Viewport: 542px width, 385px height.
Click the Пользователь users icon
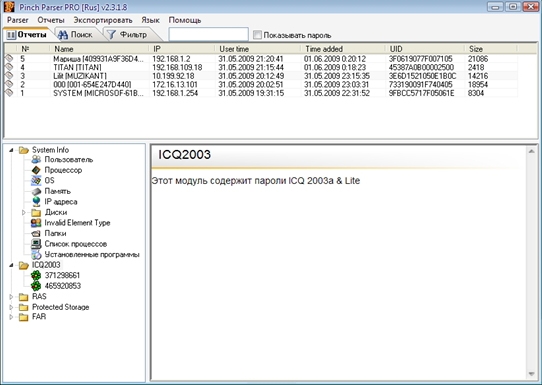[36, 159]
